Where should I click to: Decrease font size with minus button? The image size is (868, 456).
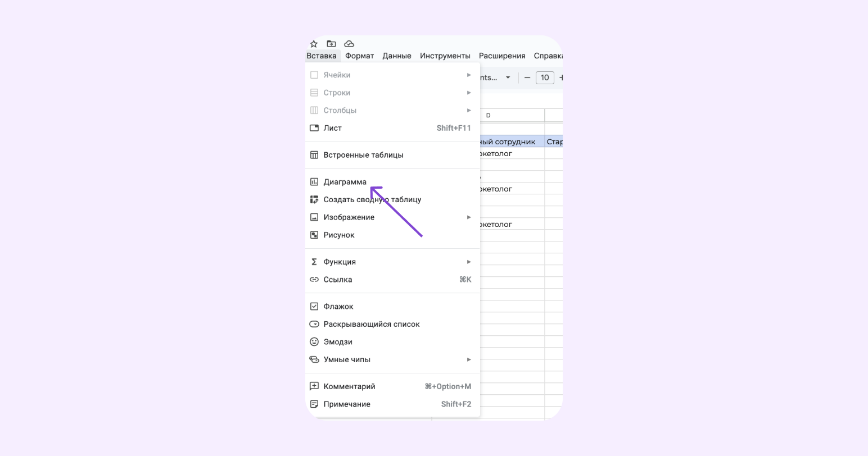tap(527, 77)
